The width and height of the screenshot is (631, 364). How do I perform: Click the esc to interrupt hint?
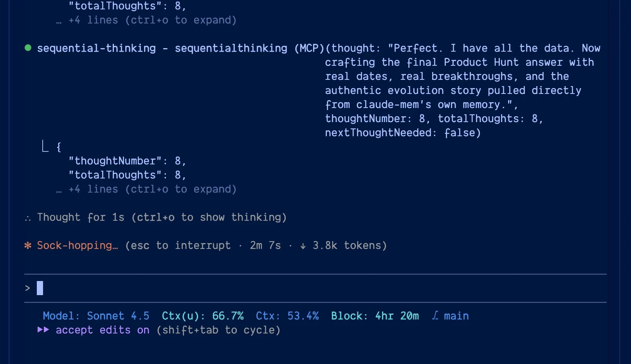point(178,245)
